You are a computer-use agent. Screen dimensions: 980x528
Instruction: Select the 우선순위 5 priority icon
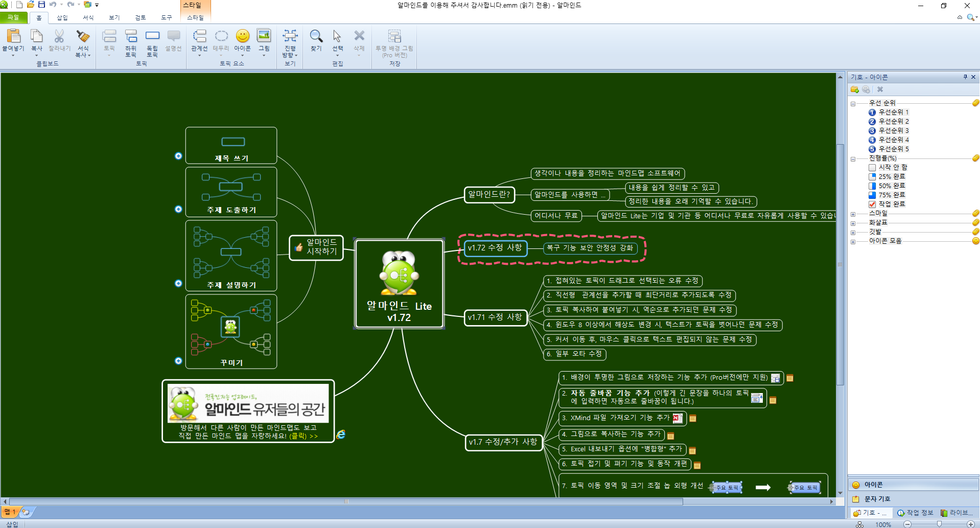point(872,149)
